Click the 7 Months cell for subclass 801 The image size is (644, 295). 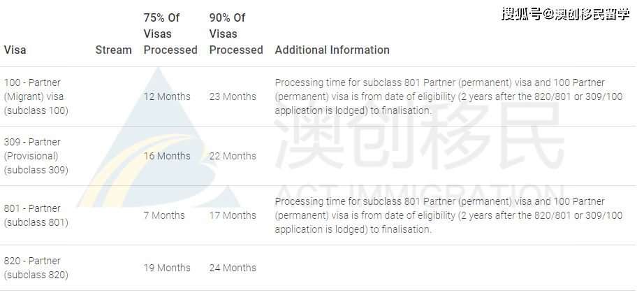click(164, 215)
